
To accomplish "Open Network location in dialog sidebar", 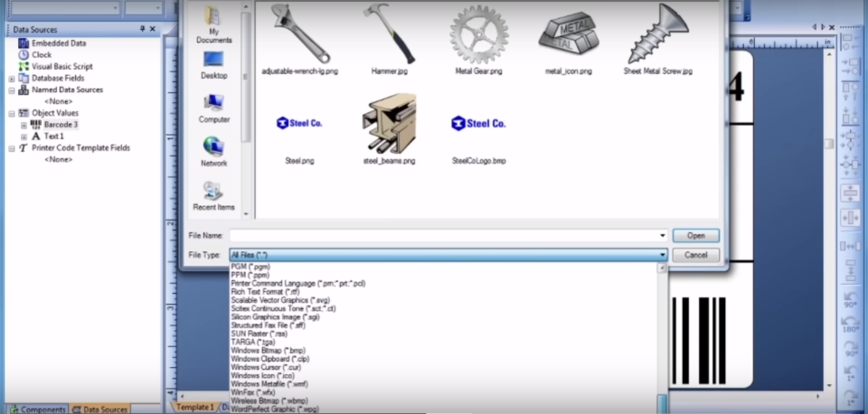I will [x=213, y=152].
